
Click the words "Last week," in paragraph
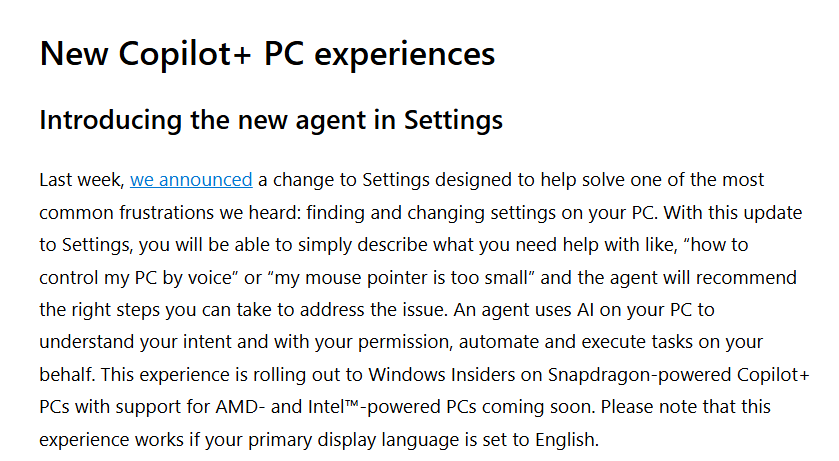click(82, 180)
